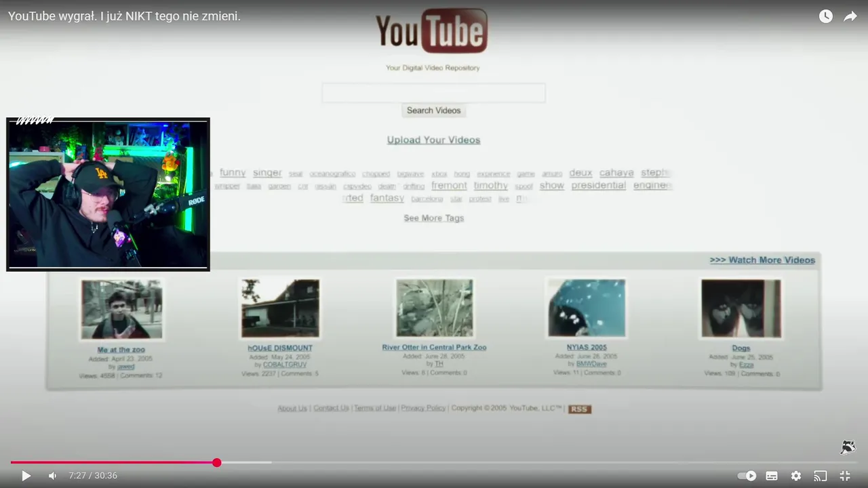
Task: Open hOUsE DISMOUNT video thumbnail
Action: 280,308
